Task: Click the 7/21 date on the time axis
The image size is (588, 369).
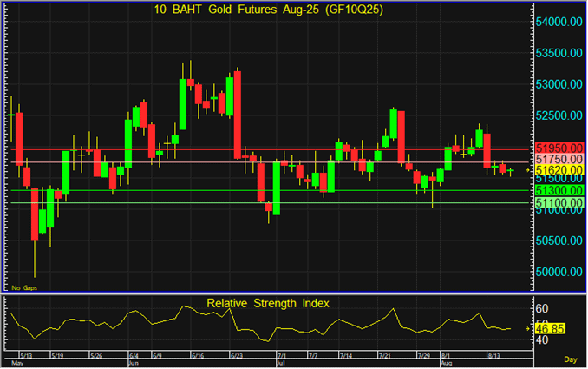Action: tap(385, 356)
